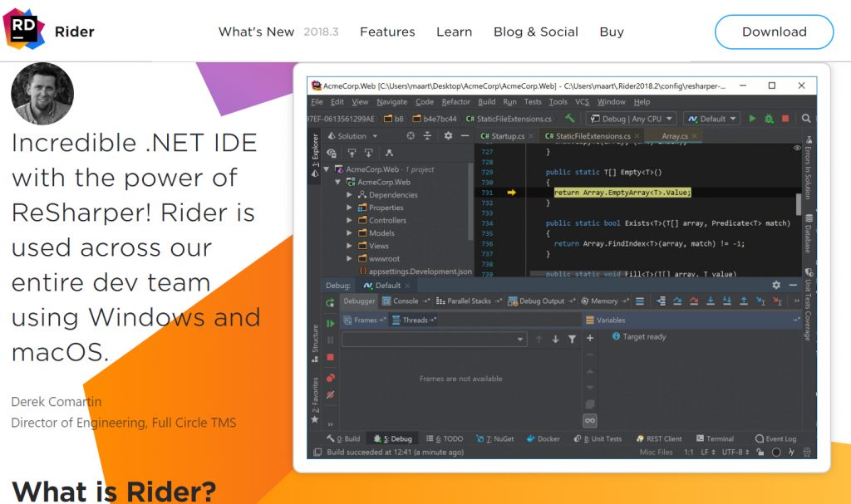Open the Debug | Any CPU configuration dropdown
The image size is (851, 504).
631,119
